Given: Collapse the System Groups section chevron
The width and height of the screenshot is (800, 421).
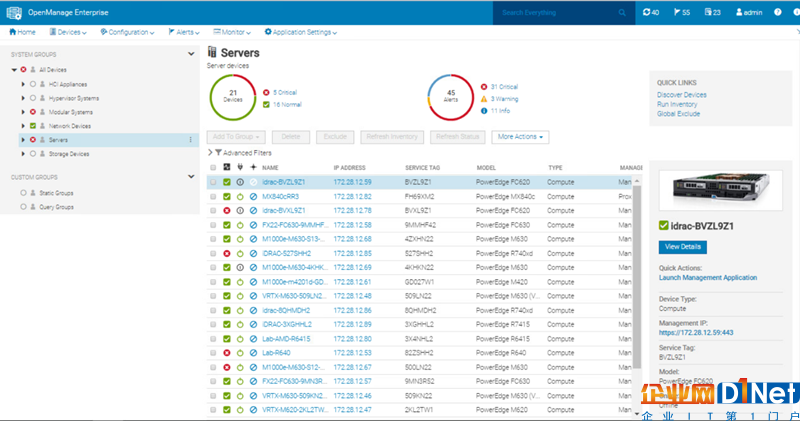Looking at the screenshot, I should (191, 54).
